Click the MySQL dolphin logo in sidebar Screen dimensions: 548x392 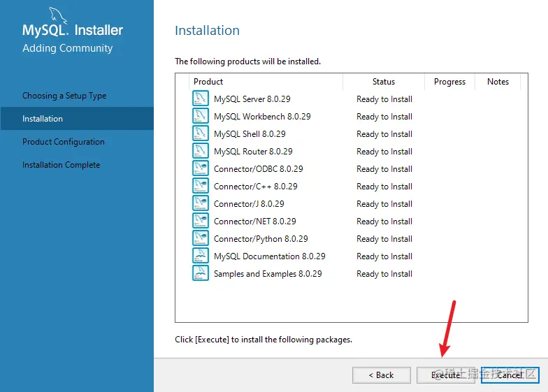(57, 15)
